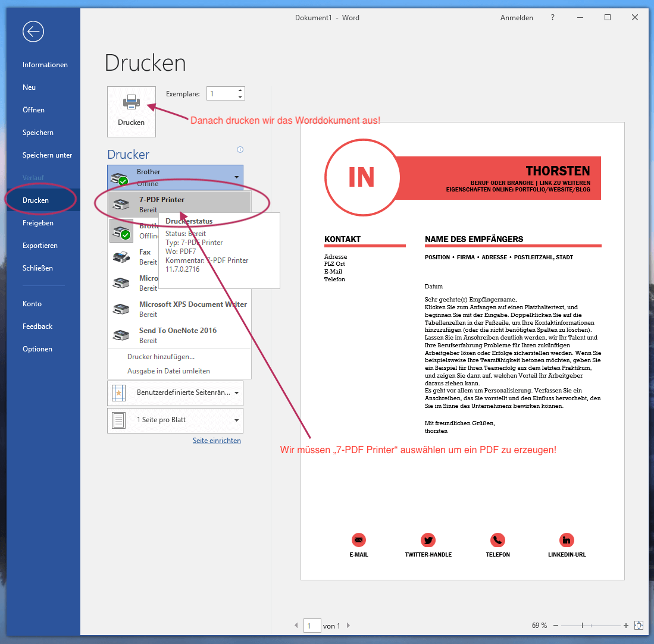The image size is (654, 644).
Task: Open the 1 Seite pro Blatt dropdown
Action: click(236, 420)
